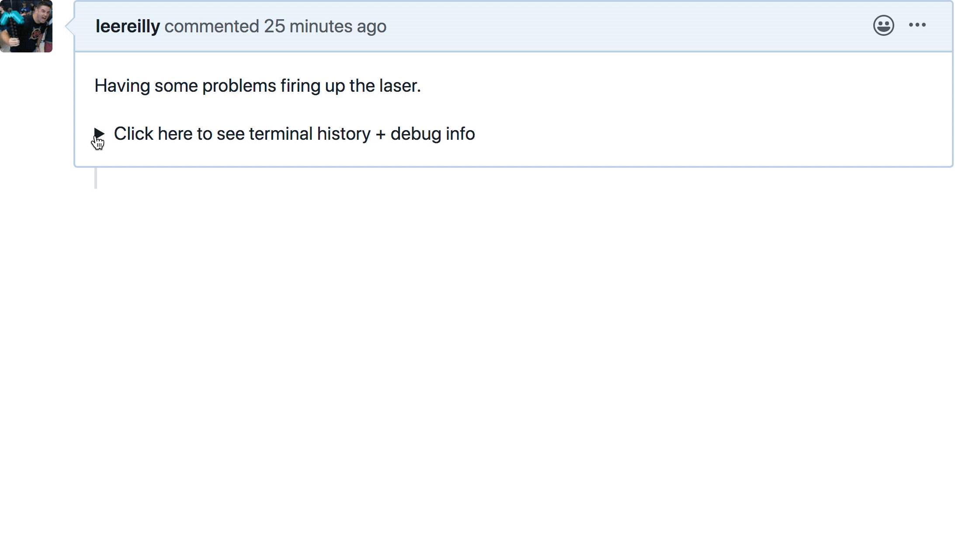Image resolution: width=955 pixels, height=560 pixels.
Task: Click the comment text 'Having some problems firing up the laser.'
Action: pyautogui.click(x=257, y=86)
